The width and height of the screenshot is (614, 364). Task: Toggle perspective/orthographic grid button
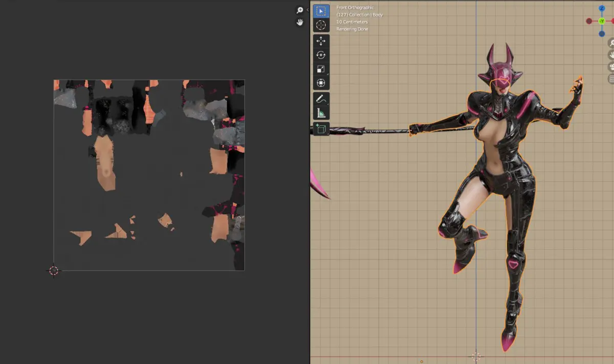tap(610, 79)
